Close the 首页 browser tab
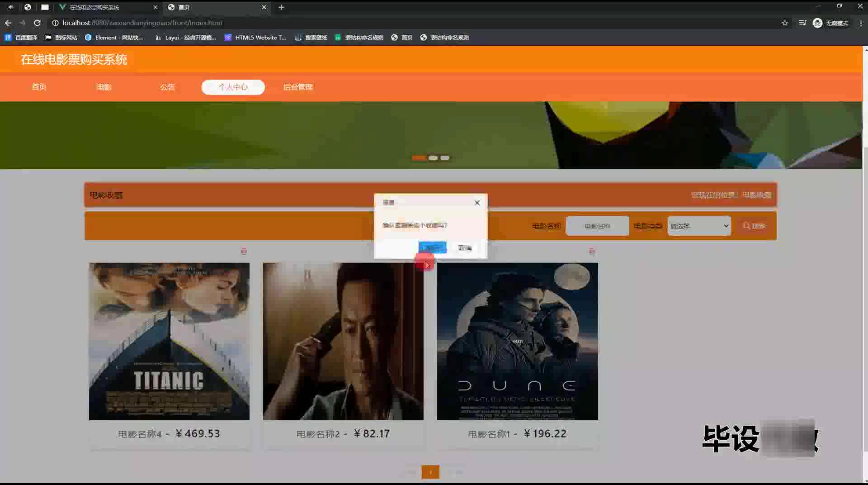 [264, 7]
